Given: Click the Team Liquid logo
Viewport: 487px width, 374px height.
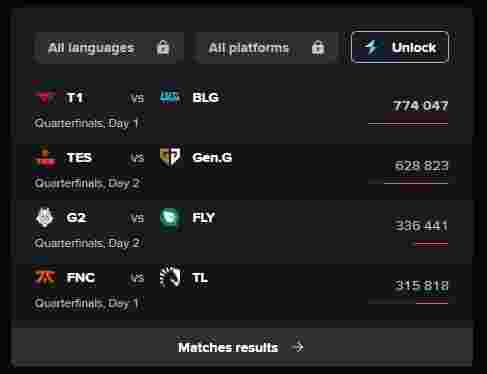Looking at the screenshot, I should [x=170, y=276].
